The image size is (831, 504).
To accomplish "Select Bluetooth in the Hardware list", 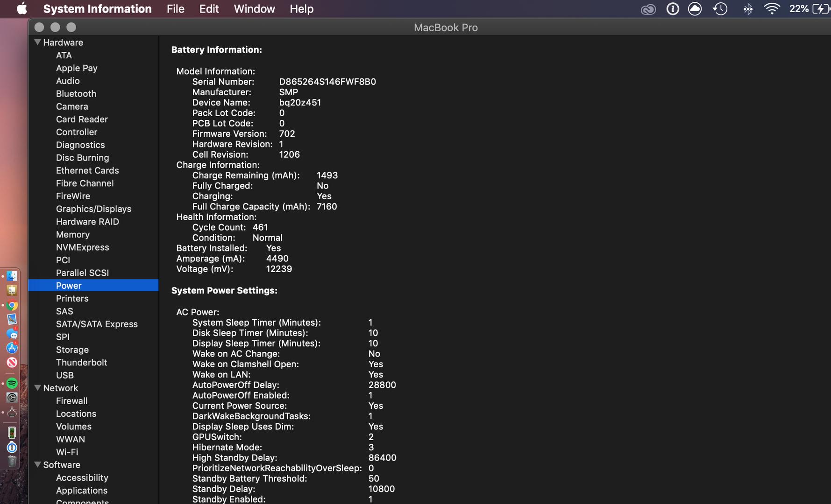I will [76, 94].
